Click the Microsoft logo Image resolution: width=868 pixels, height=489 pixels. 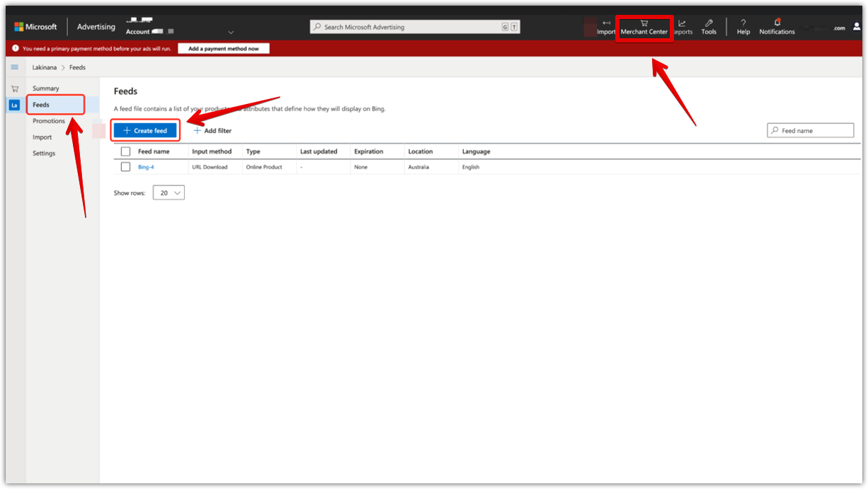coord(35,27)
